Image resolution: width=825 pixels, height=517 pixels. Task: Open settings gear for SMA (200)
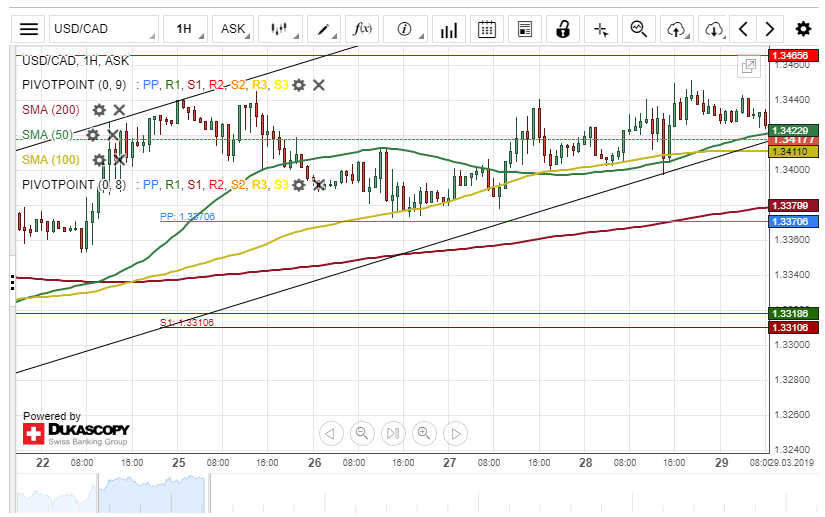[99, 110]
